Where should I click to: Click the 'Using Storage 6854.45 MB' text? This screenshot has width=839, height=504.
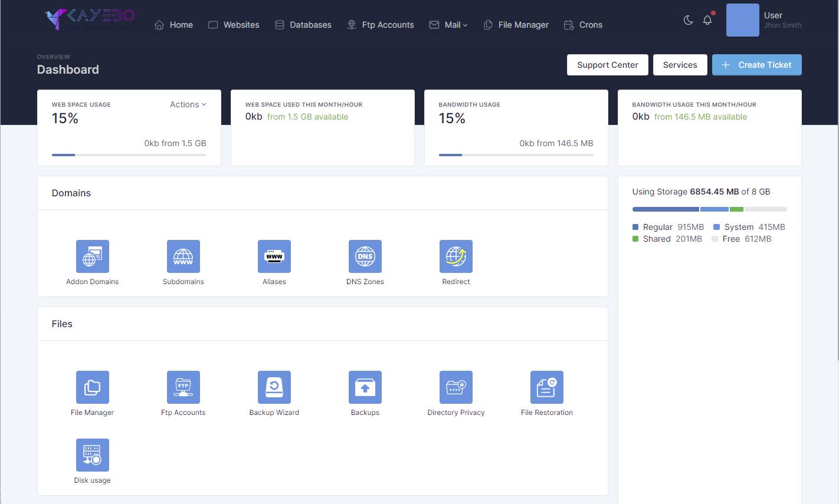tap(686, 192)
